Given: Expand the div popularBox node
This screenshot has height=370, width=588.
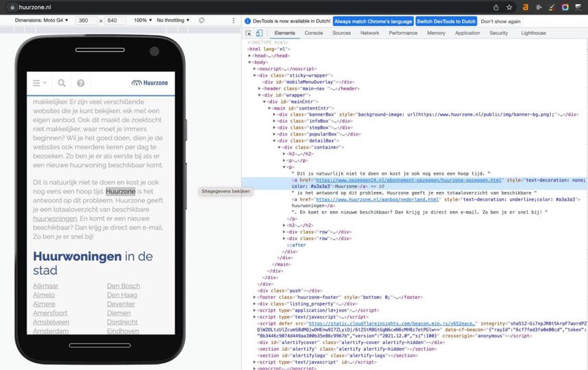Looking at the screenshot, I should (274, 134).
